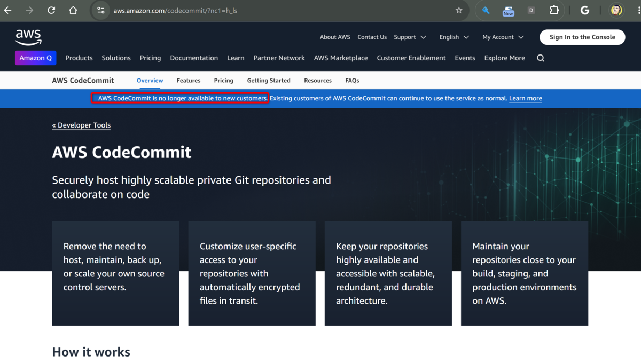
Task: Click Sign In to the Console button
Action: coord(582,37)
